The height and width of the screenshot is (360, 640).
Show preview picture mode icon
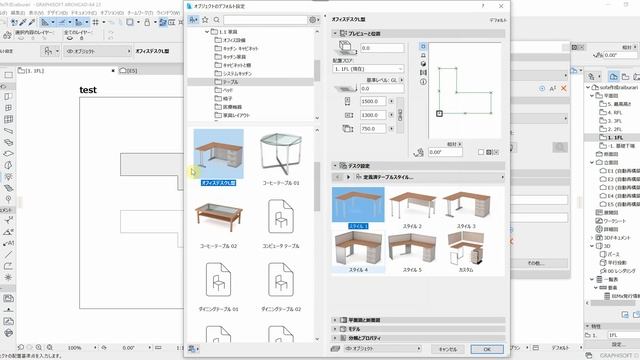tap(423, 73)
